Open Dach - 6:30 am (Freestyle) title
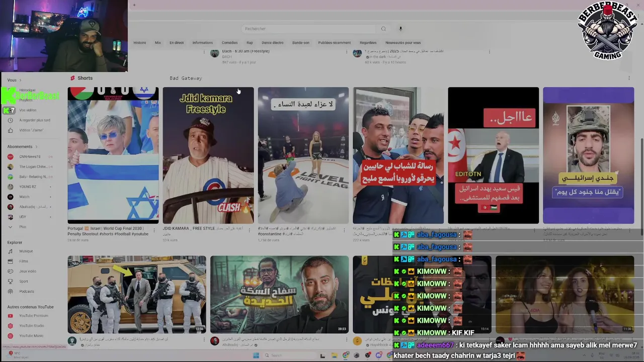 246,51
